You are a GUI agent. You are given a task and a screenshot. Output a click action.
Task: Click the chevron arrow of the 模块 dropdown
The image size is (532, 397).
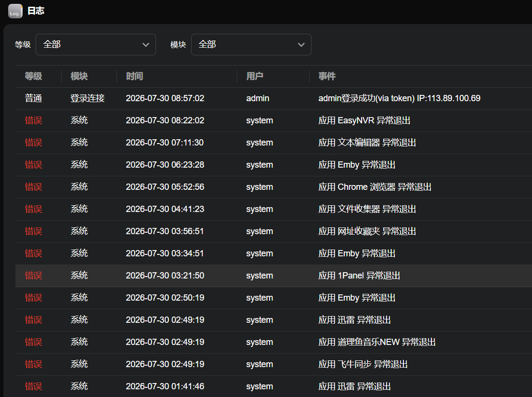click(301, 45)
